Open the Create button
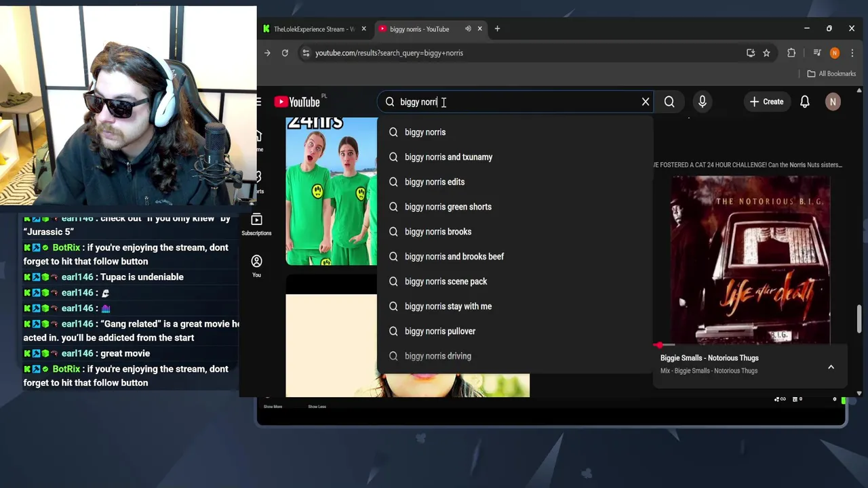 pyautogui.click(x=766, y=102)
